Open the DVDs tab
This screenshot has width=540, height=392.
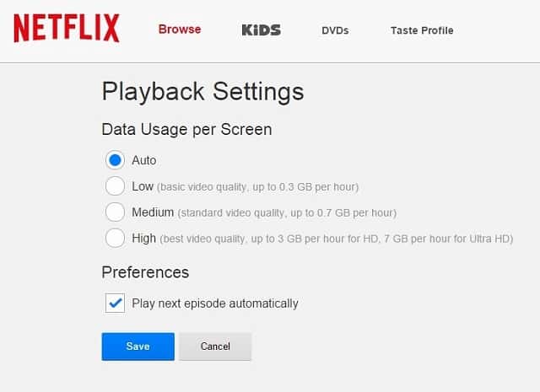[335, 30]
